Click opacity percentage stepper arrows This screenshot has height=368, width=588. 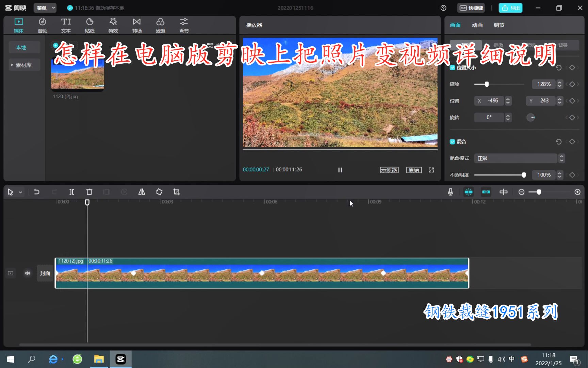coord(559,175)
